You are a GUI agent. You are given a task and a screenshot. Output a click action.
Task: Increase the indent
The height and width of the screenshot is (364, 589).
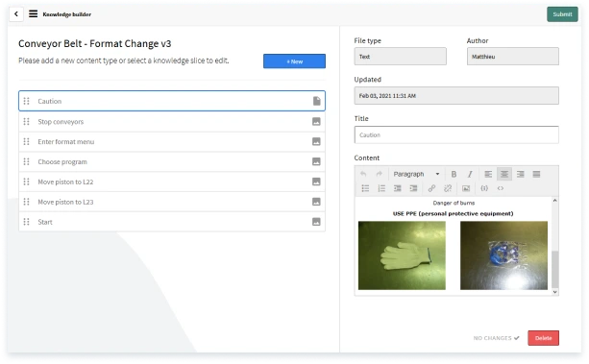tap(413, 188)
